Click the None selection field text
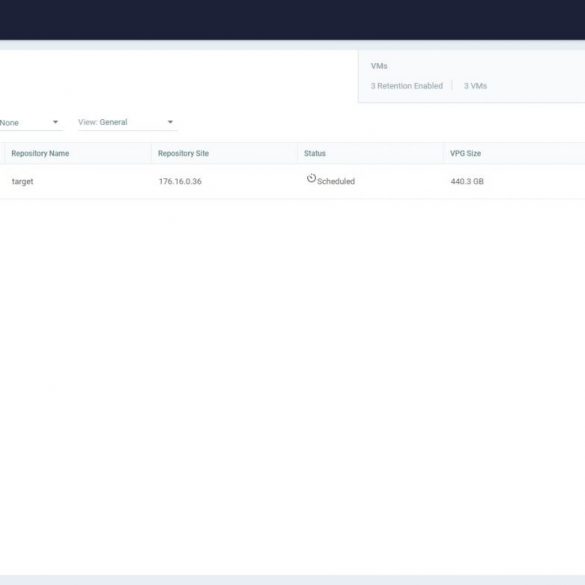This screenshot has width=585, height=585. pos(9,123)
